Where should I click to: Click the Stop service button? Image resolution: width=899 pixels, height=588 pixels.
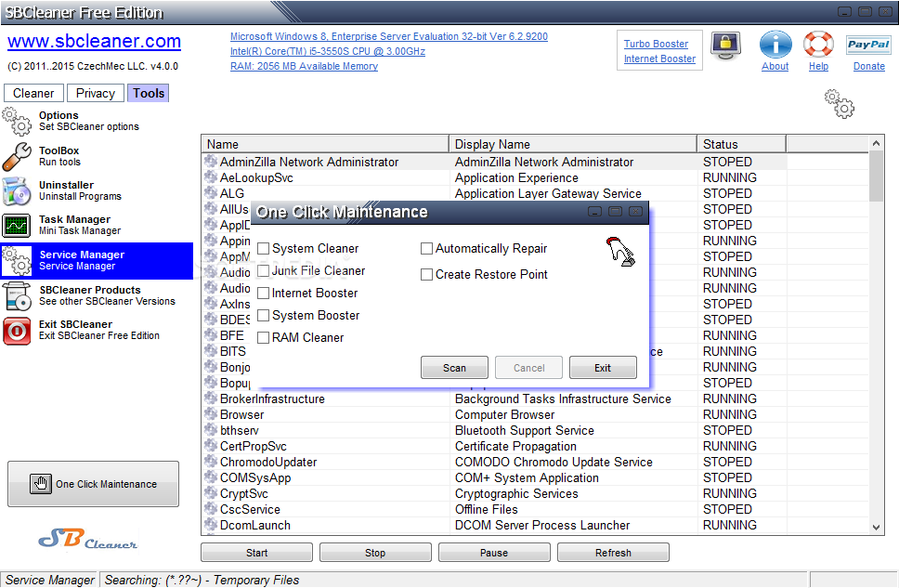tap(375, 553)
